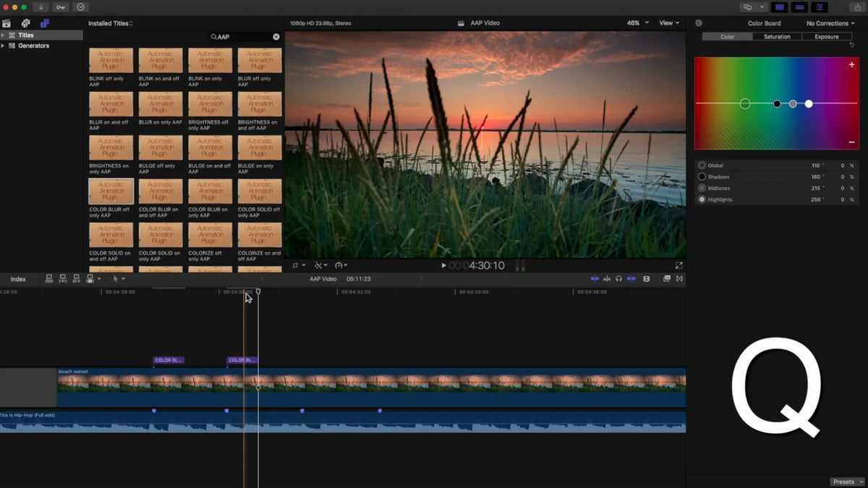Screen dimensions: 868x488
Task: Open the Photos and Audio sidebar icon
Action: tap(26, 23)
